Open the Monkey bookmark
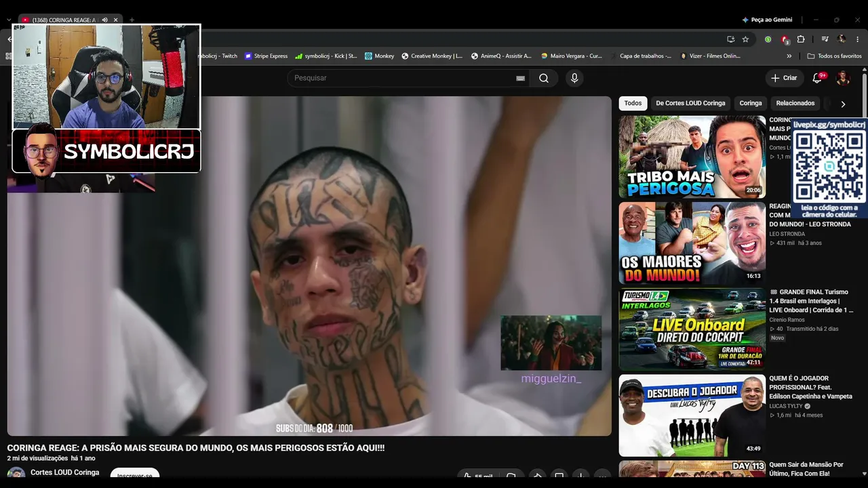868x488 pixels. pyautogui.click(x=379, y=56)
